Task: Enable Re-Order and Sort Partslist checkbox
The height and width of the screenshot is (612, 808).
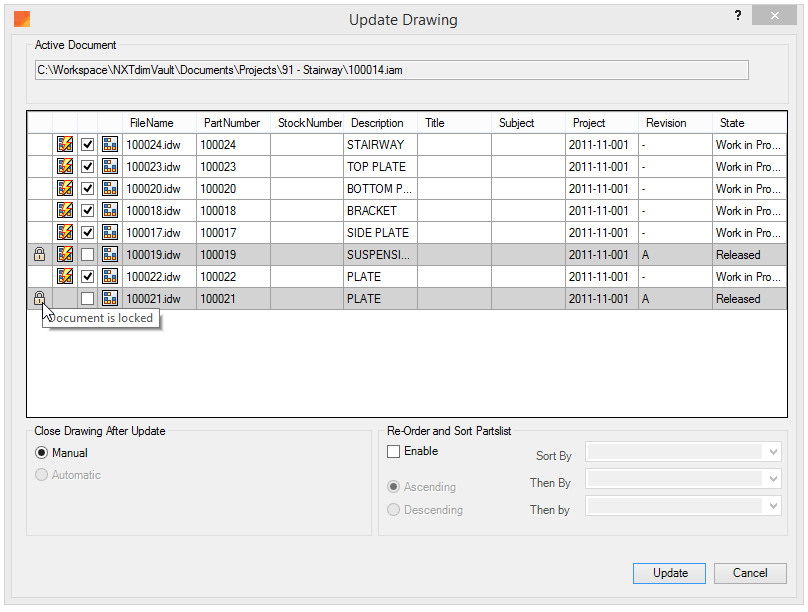Action: (x=394, y=452)
